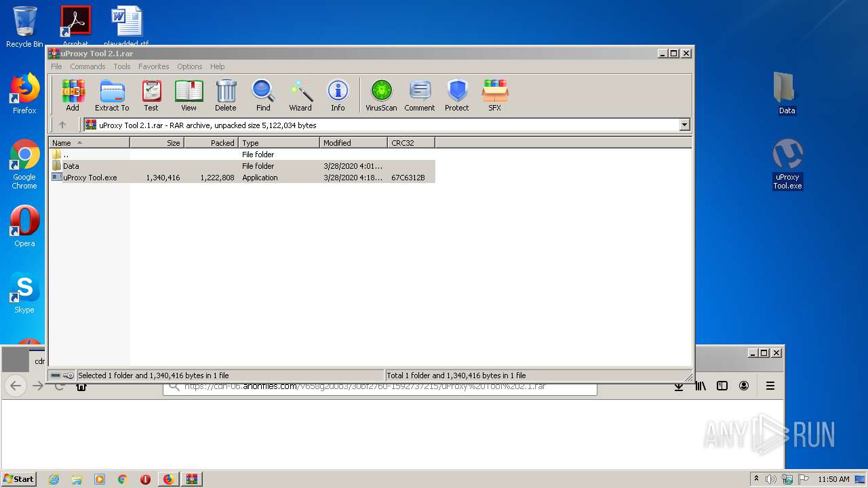Sort by the Type column header
Screen dimensions: 868x488
pos(279,143)
